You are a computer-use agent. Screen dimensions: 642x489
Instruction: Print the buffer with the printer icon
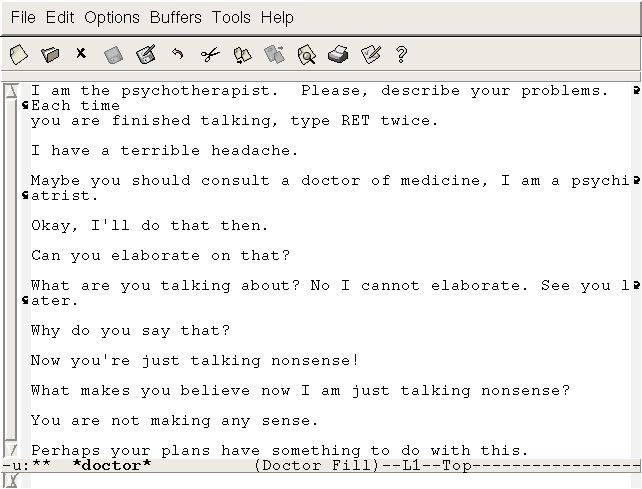pyautogui.click(x=338, y=54)
